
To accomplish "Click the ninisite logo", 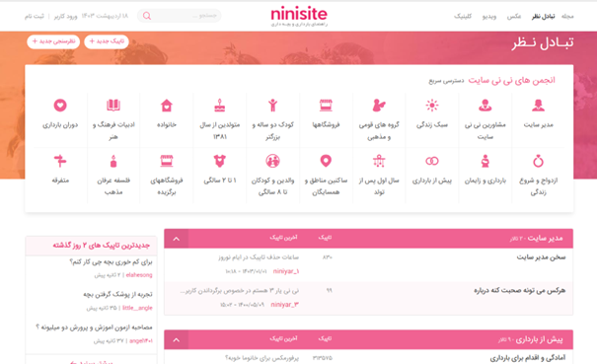I will pyautogui.click(x=299, y=16).
